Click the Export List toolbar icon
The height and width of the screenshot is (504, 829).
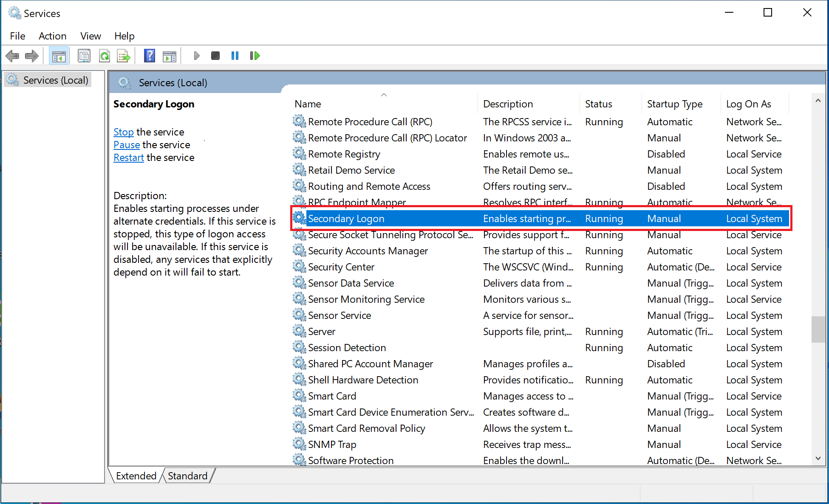tap(124, 56)
